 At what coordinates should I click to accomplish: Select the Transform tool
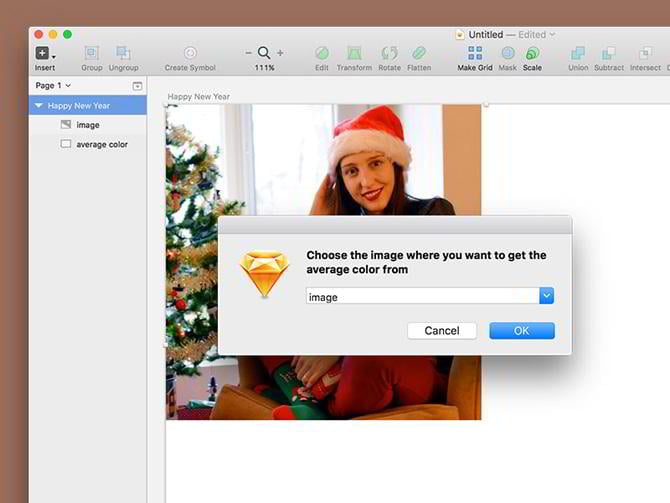coord(354,53)
